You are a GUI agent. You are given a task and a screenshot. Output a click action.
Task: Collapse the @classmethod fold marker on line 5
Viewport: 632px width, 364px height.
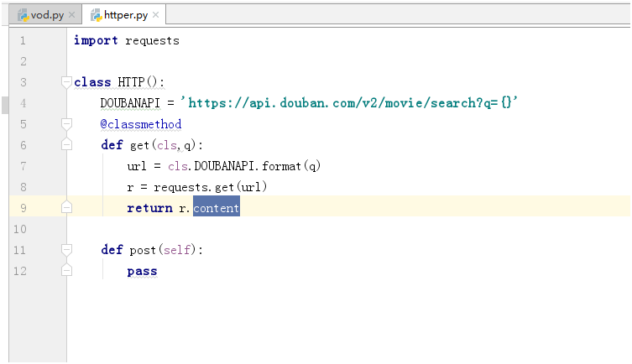click(66, 124)
